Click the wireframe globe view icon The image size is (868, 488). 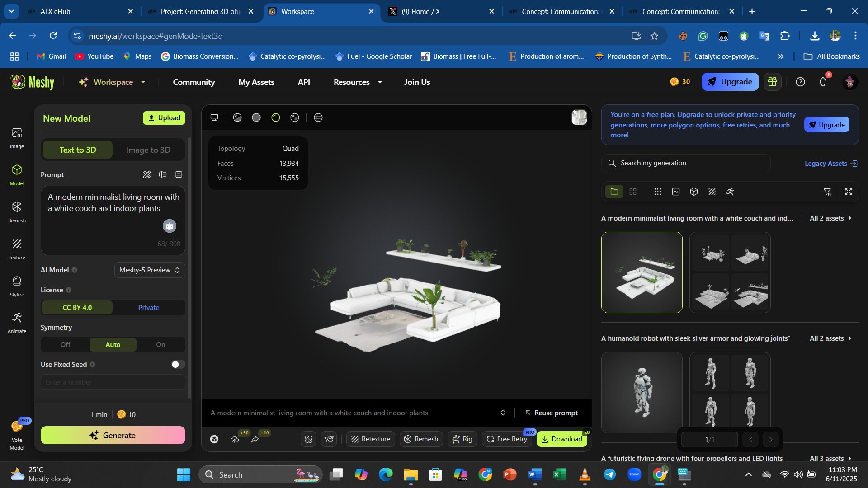[318, 117]
